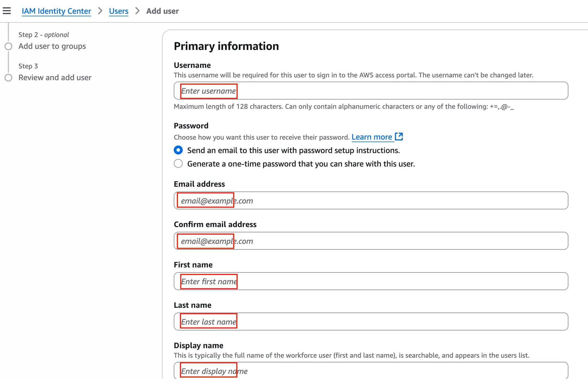Click the Last name input field
This screenshot has height=379, width=588.
click(x=371, y=322)
